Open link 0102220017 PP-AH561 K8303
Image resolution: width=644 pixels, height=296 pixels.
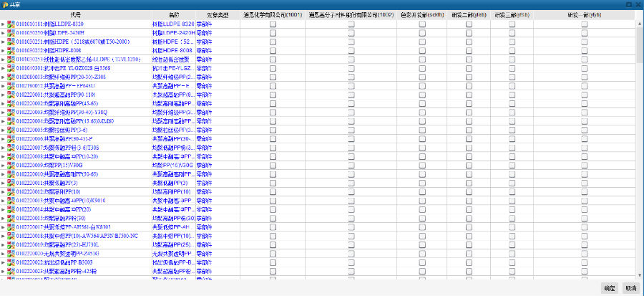pos(63,227)
